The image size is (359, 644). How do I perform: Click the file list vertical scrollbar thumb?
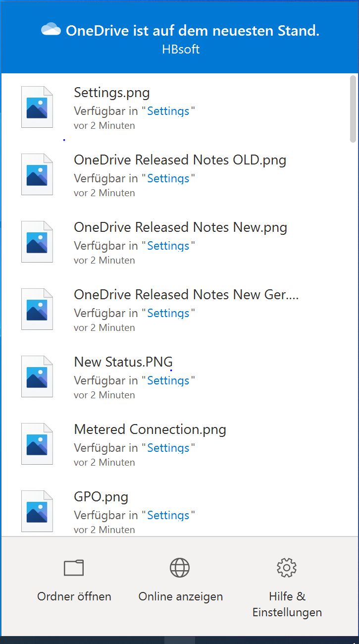point(353,109)
